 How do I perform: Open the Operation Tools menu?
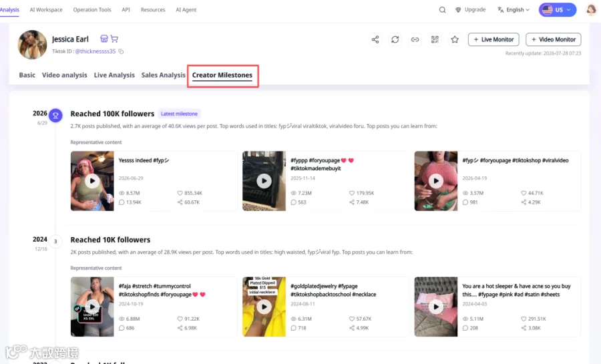click(92, 9)
